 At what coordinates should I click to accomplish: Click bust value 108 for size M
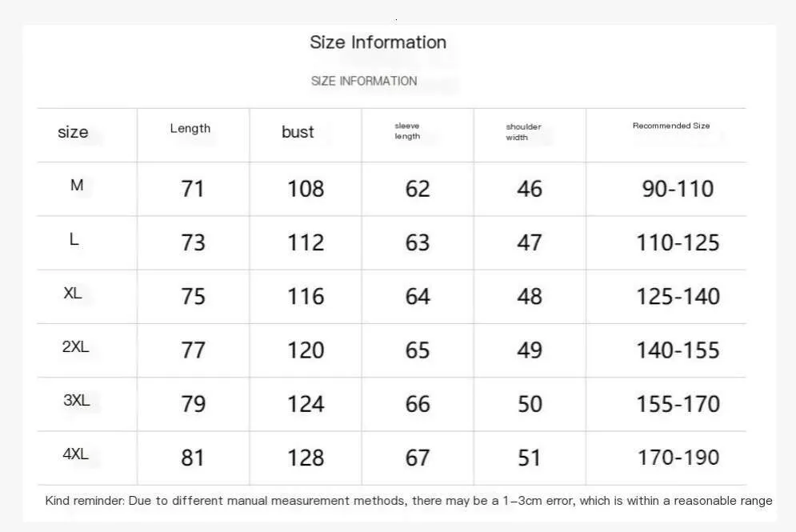coord(306,189)
